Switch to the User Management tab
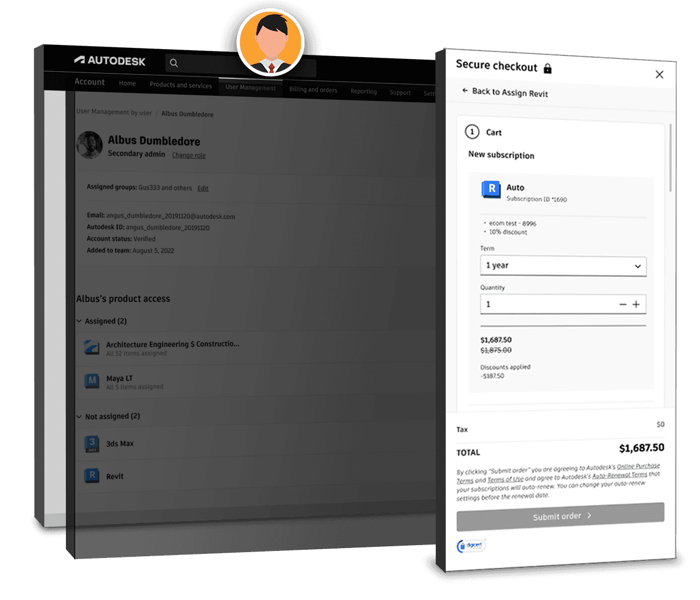 [x=250, y=88]
